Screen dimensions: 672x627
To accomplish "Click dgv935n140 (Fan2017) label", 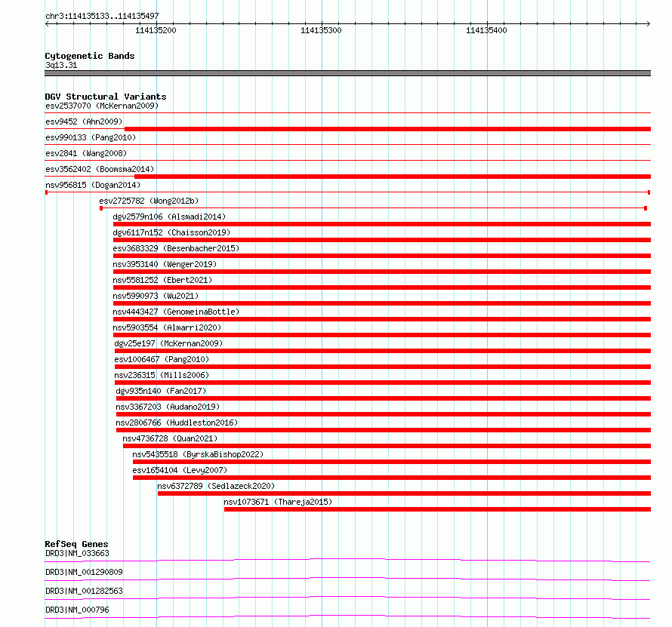I will click(x=161, y=391).
